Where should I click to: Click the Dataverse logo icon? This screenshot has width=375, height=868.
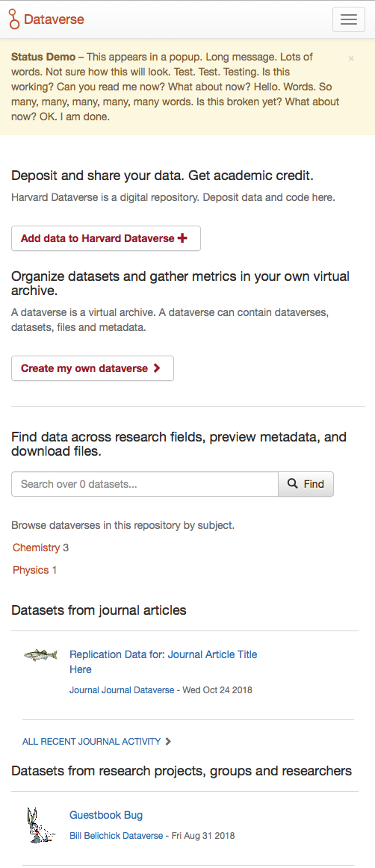(x=14, y=19)
